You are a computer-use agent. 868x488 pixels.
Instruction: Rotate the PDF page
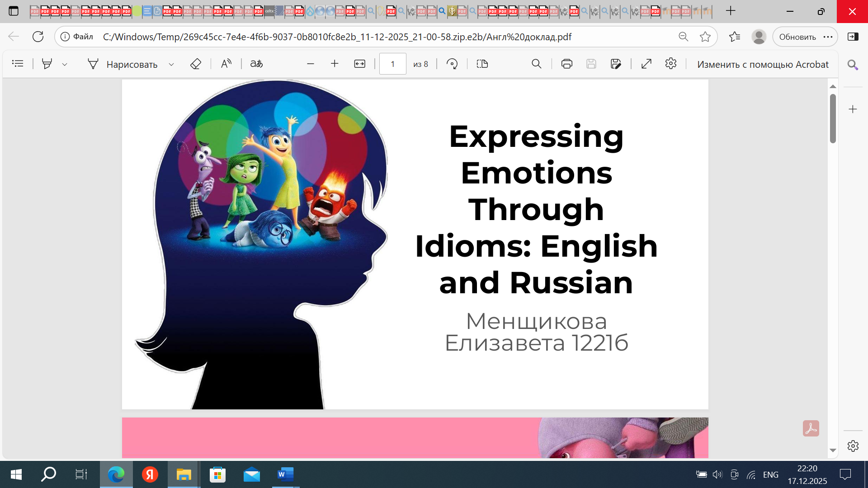click(x=452, y=64)
